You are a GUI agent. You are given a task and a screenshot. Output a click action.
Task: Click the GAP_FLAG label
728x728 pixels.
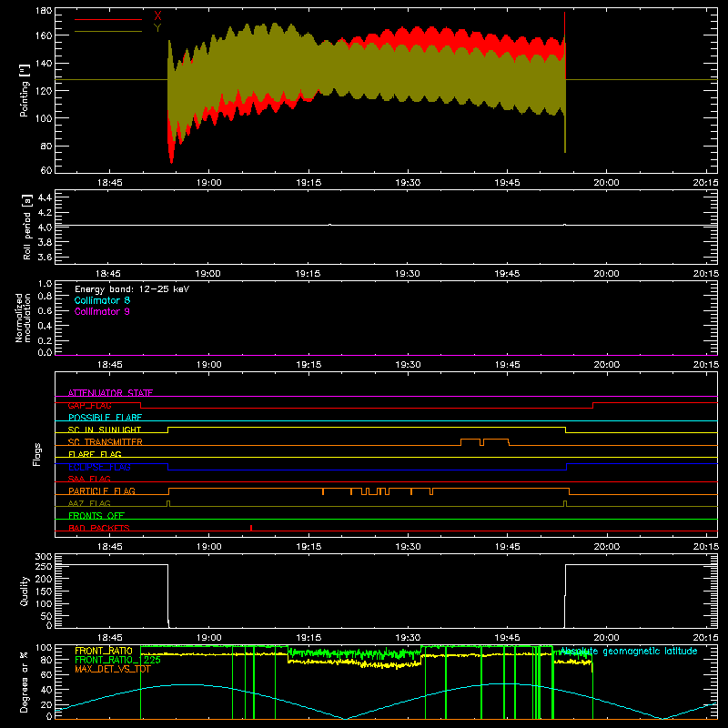[x=89, y=405]
